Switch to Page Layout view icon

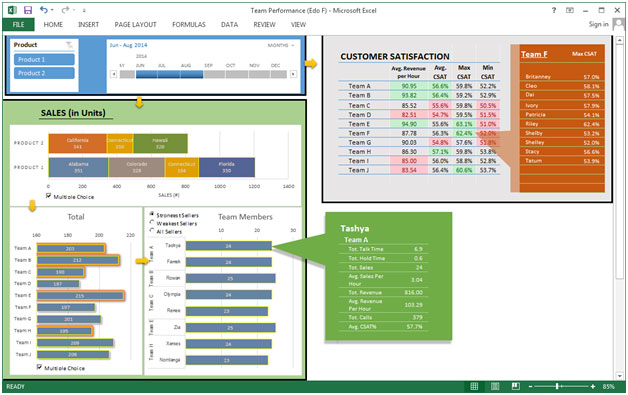(495, 386)
